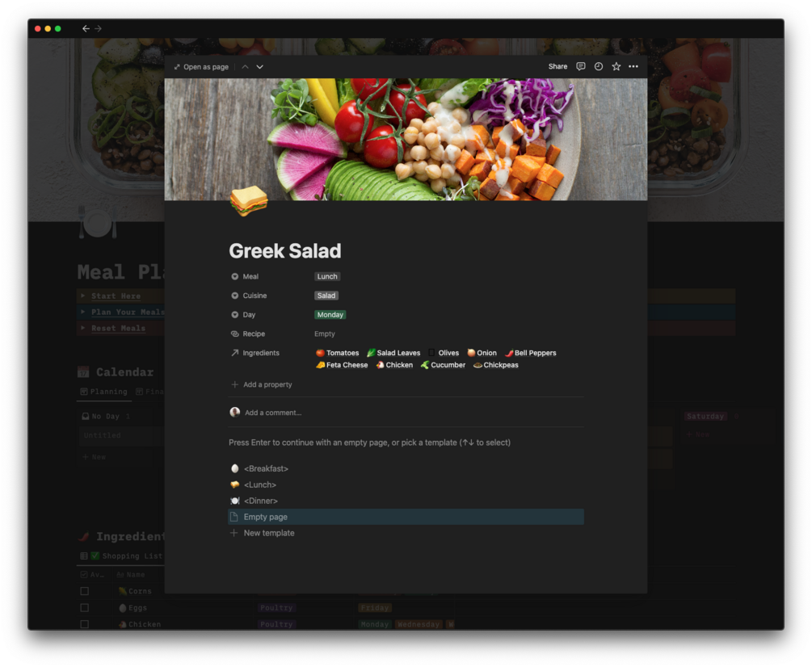This screenshot has width=812, height=667.
Task: Expand the Start Here toggle
Action: (x=83, y=296)
